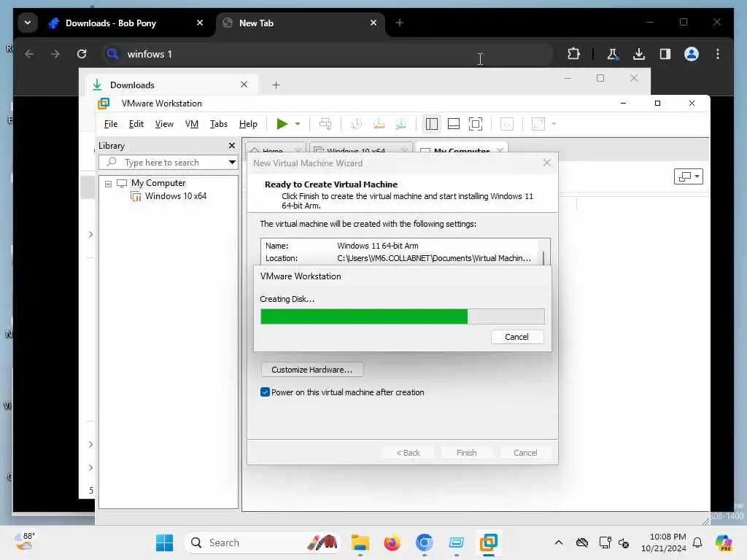
Task: Click the Send Ctrl+Alt+Del toolbar icon
Action: pyautogui.click(x=325, y=124)
